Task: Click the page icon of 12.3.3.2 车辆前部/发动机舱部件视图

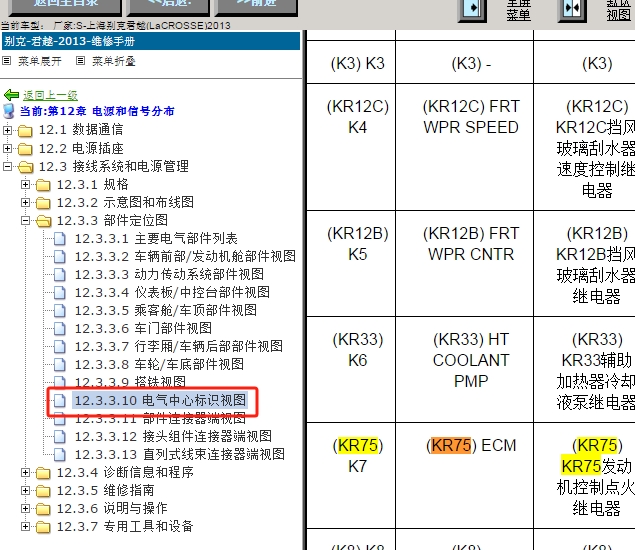Action: point(60,256)
